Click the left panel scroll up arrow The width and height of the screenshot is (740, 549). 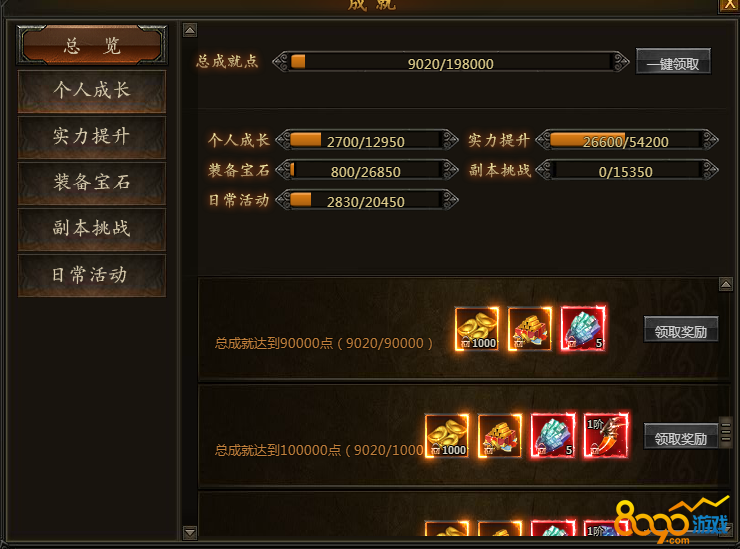tap(190, 31)
